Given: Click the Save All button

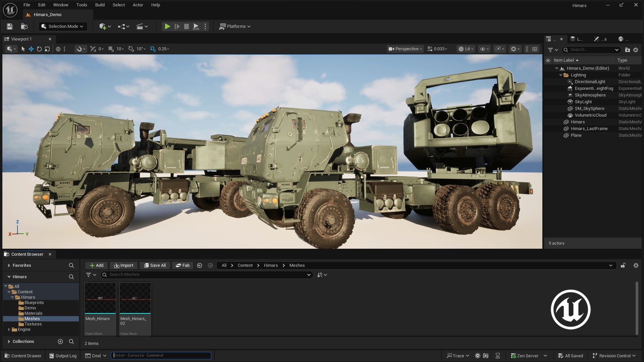Looking at the screenshot, I should (155, 265).
